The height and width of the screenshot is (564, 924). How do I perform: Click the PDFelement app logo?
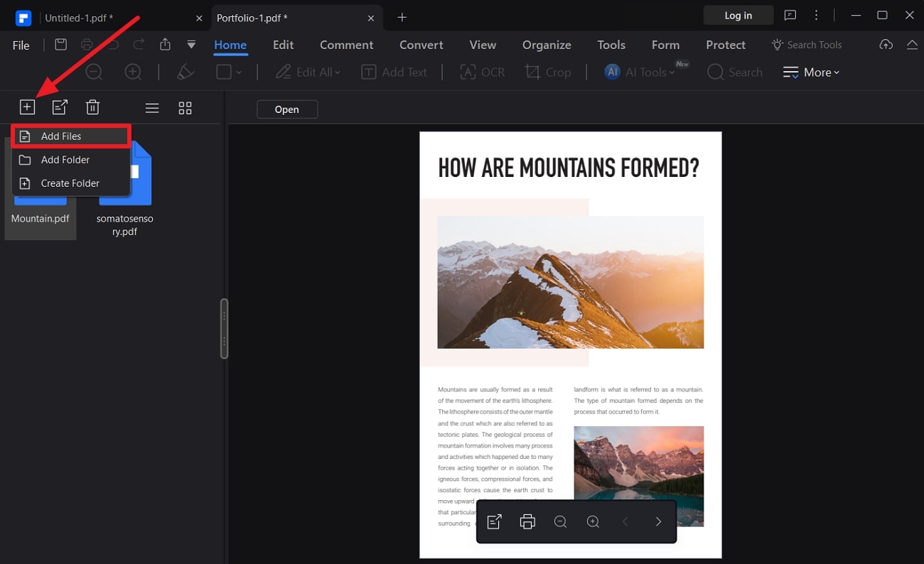pyautogui.click(x=23, y=17)
